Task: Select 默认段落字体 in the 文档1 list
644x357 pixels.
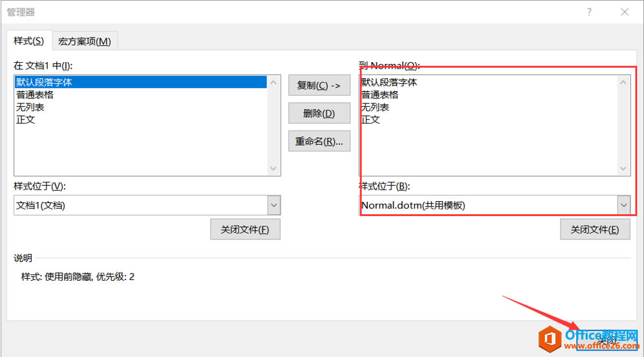Action: point(140,82)
